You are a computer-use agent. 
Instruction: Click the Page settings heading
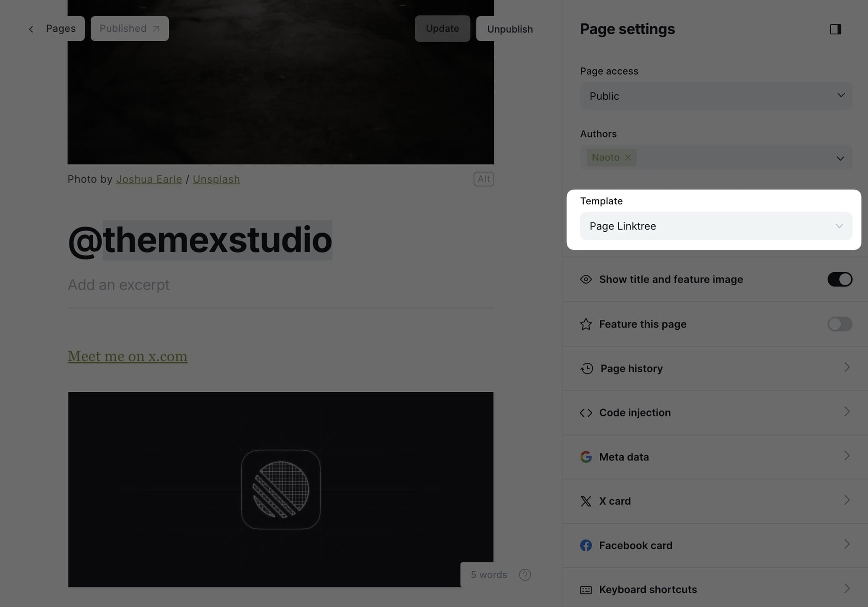[x=628, y=29]
